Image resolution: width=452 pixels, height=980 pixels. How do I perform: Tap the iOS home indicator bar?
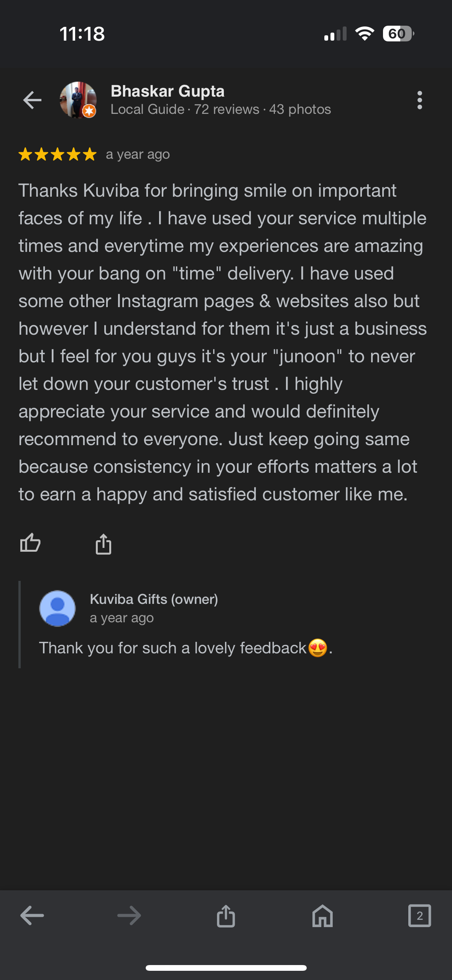(x=226, y=968)
